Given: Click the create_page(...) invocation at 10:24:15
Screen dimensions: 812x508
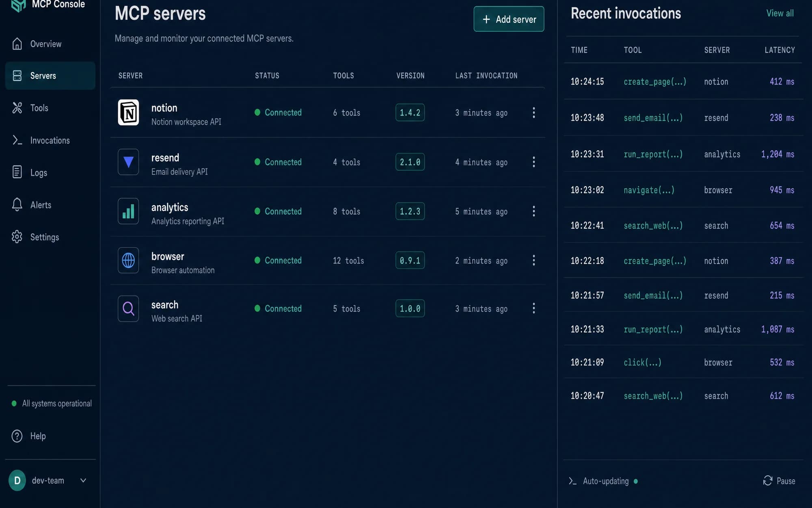Looking at the screenshot, I should pyautogui.click(x=655, y=82).
